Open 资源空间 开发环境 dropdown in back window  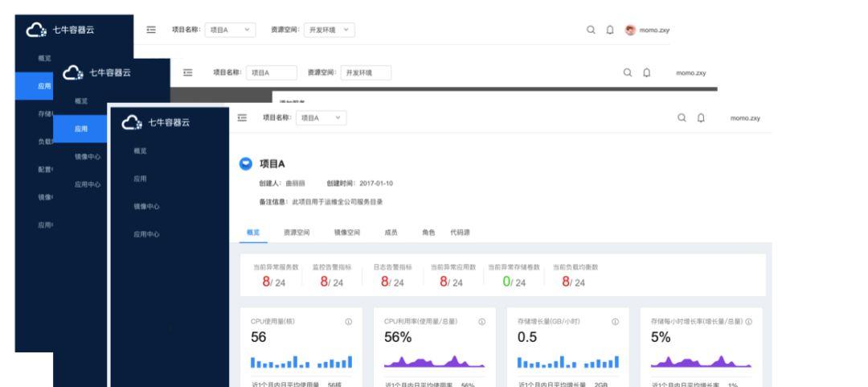coord(330,30)
